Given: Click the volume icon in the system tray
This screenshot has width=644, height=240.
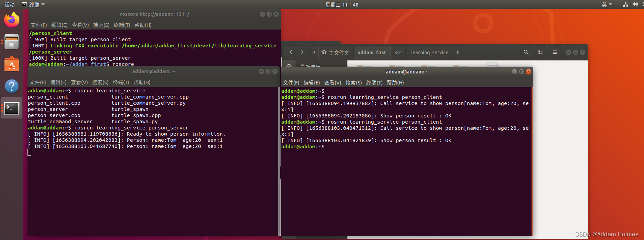Looking at the screenshot, I should coord(635,4).
